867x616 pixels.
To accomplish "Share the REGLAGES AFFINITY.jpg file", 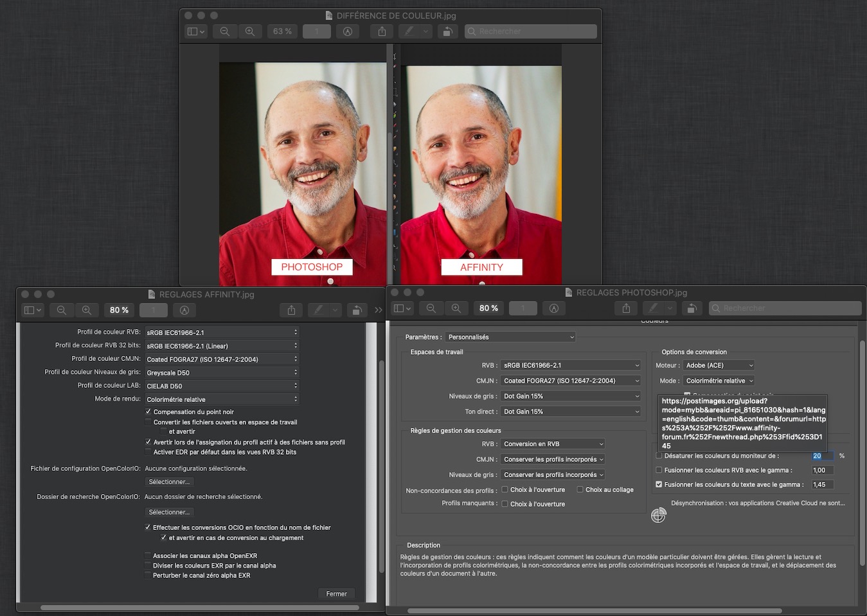I will pyautogui.click(x=291, y=310).
